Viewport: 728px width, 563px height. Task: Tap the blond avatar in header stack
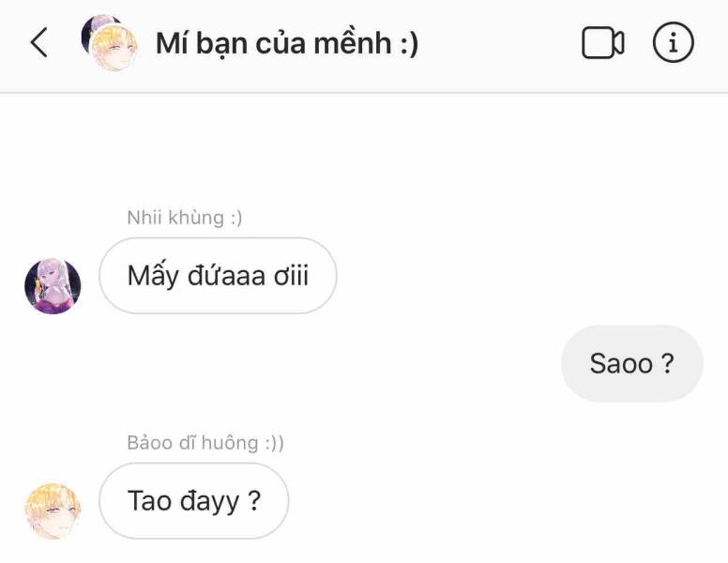point(114,47)
